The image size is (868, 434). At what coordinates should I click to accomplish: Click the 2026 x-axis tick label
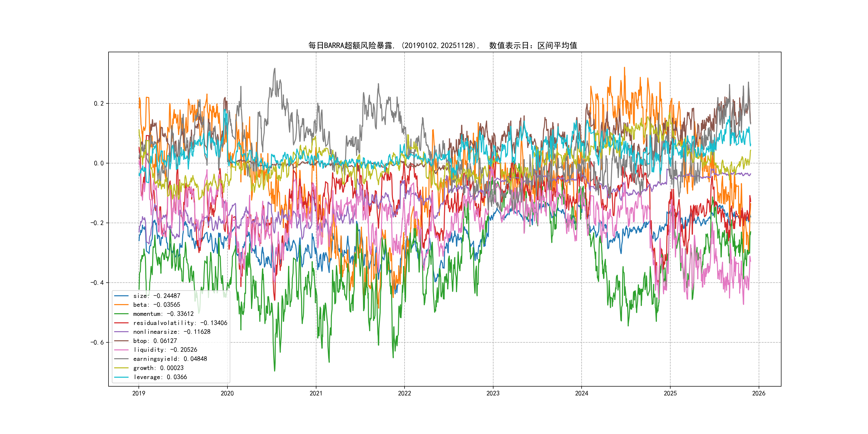point(759,393)
